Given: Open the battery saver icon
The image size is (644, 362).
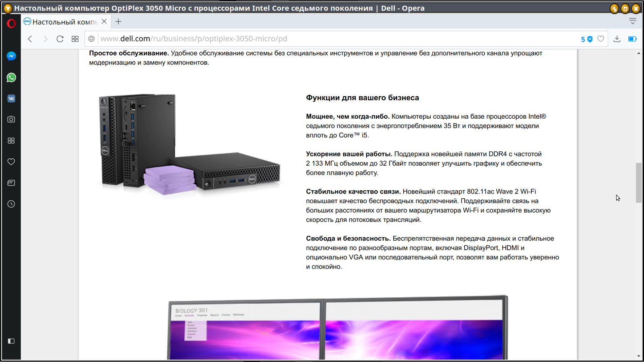Looking at the screenshot, I should click(x=632, y=39).
